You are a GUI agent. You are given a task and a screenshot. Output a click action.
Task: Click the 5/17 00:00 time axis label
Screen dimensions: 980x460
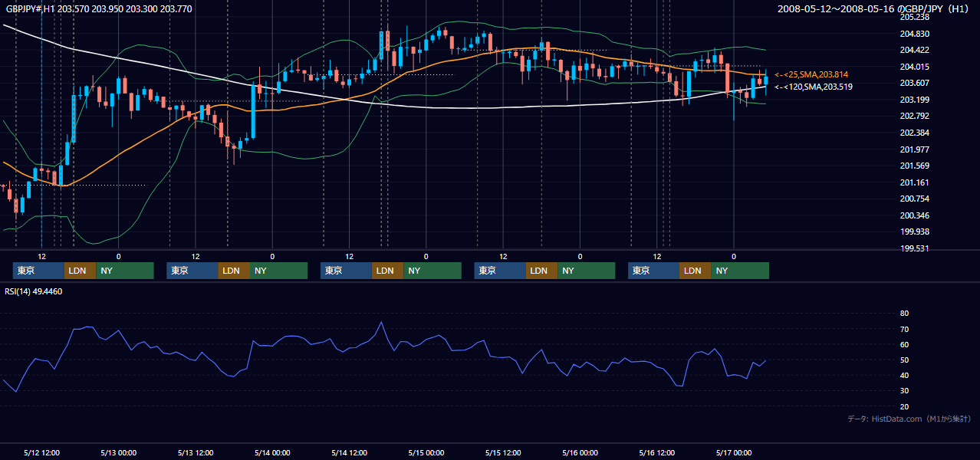[733, 452]
